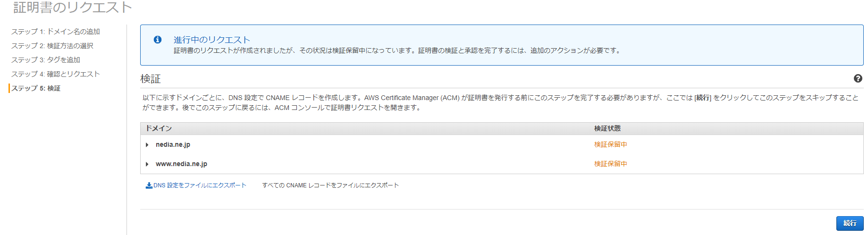The height and width of the screenshot is (235, 868).
Task: Open the help question mark icon
Action: (x=858, y=78)
